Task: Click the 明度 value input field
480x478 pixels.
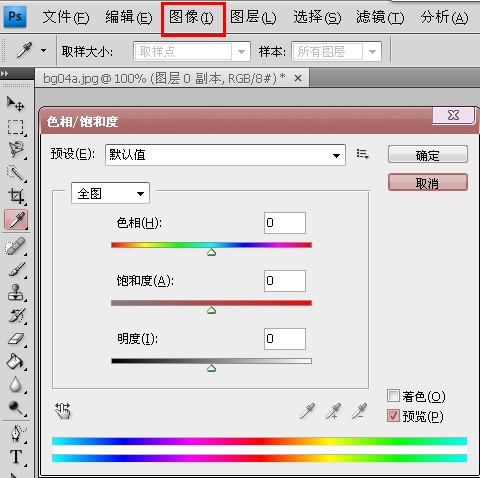Action: pos(285,339)
